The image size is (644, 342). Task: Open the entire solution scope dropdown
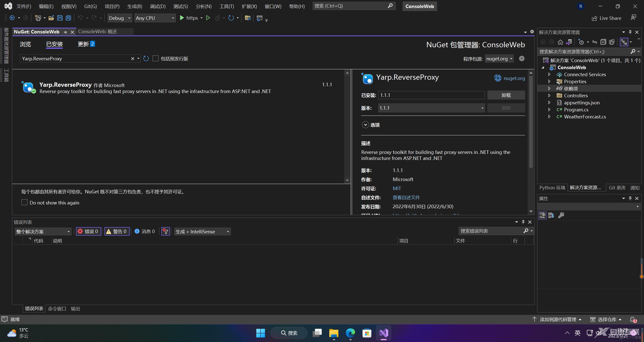coord(43,231)
